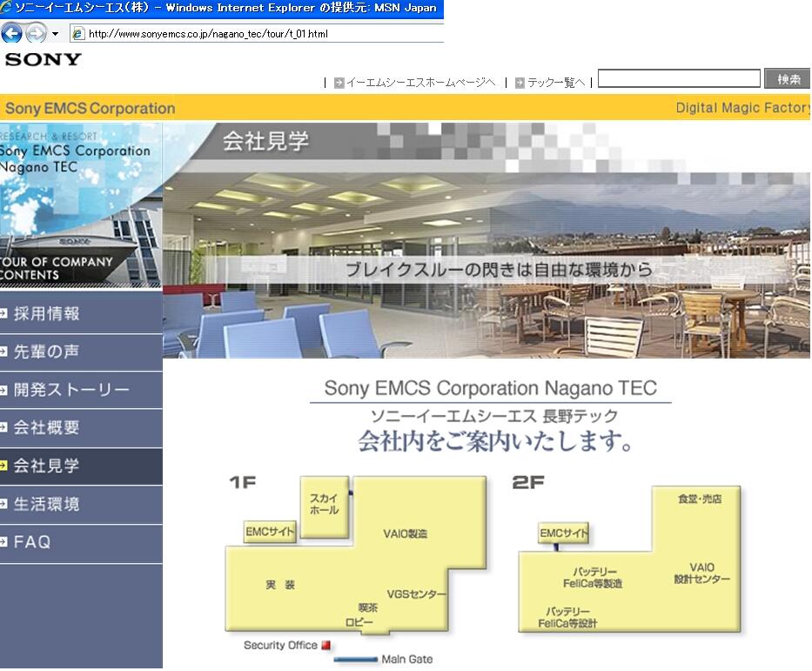The image size is (812, 671).
Task: Click the lobby and terrace banner photo
Action: click(486, 265)
